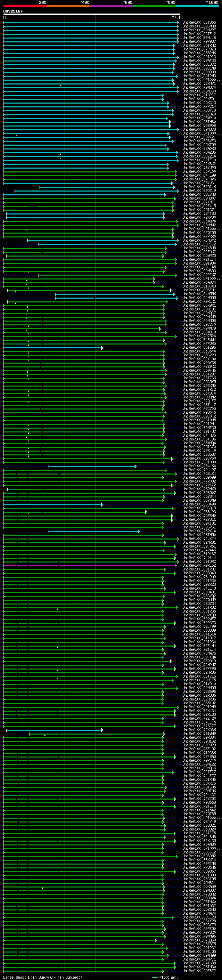This screenshot has height=980, width=222.
Task: Click the green ~80% identity legend bar
Action: point(154,6)
